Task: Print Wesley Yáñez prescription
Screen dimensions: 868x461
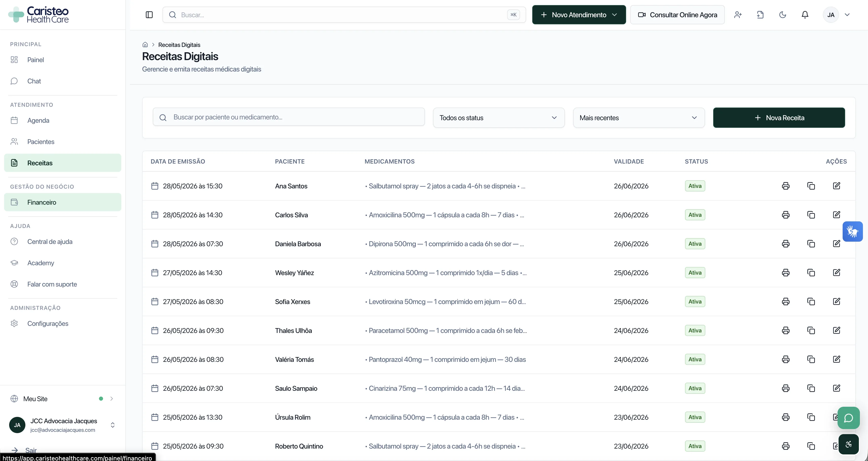Action: 786,273
